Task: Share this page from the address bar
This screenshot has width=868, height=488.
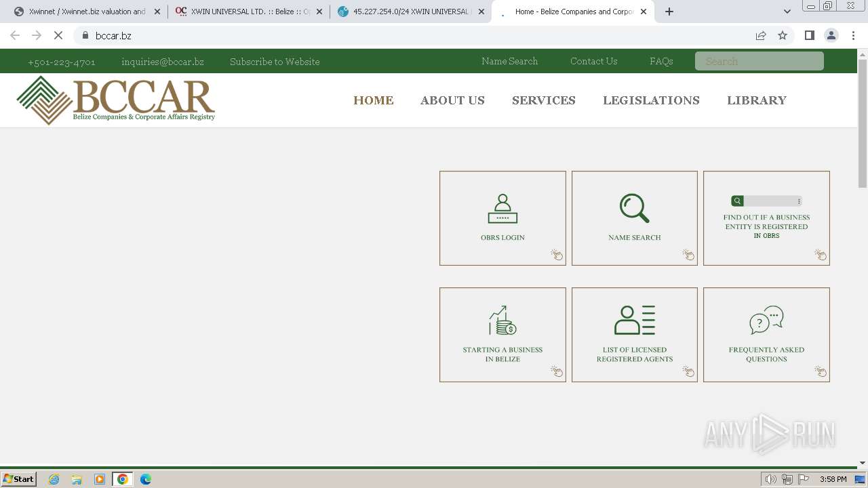Action: pyautogui.click(x=761, y=36)
